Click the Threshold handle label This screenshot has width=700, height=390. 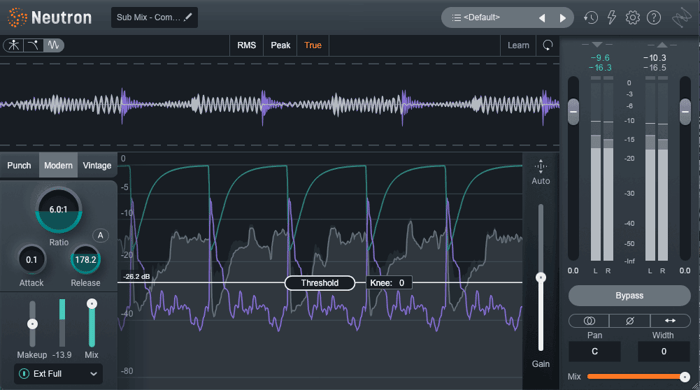pyautogui.click(x=320, y=283)
